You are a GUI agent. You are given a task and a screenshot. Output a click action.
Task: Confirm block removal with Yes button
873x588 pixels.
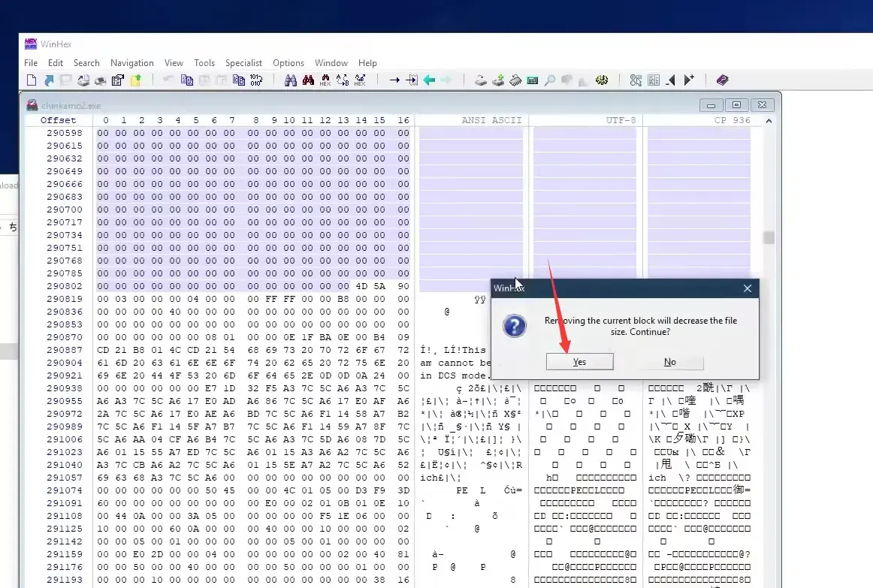[579, 362]
